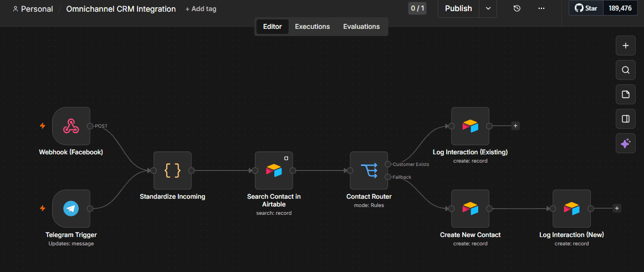Open the Create New Contact Airtable node
The width and height of the screenshot is (644, 272).
pyautogui.click(x=471, y=209)
